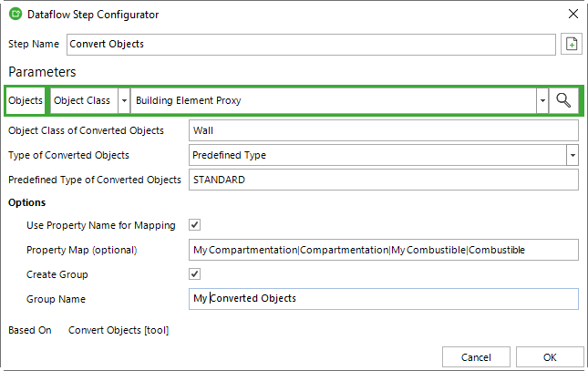Click the Options heading

coord(27,202)
